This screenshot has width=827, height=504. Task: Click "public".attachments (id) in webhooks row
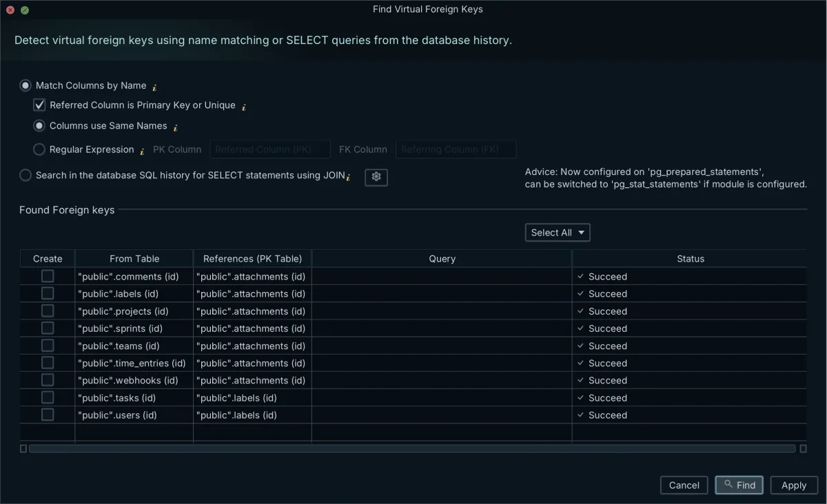click(x=251, y=380)
